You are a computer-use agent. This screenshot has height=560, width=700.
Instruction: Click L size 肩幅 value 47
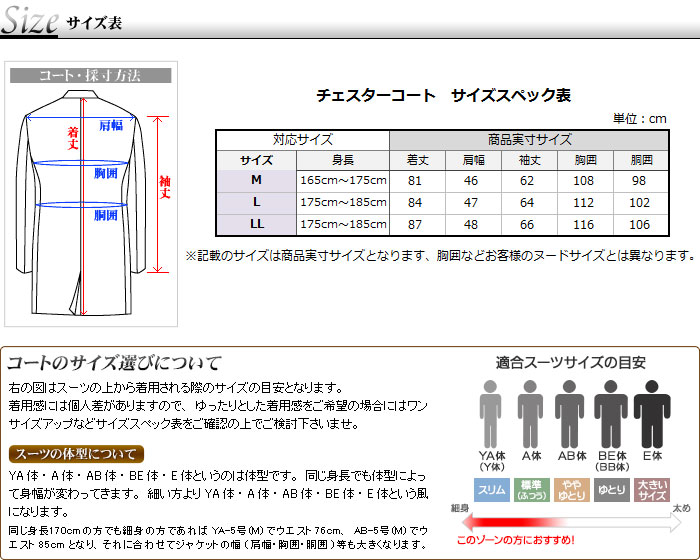(471, 203)
